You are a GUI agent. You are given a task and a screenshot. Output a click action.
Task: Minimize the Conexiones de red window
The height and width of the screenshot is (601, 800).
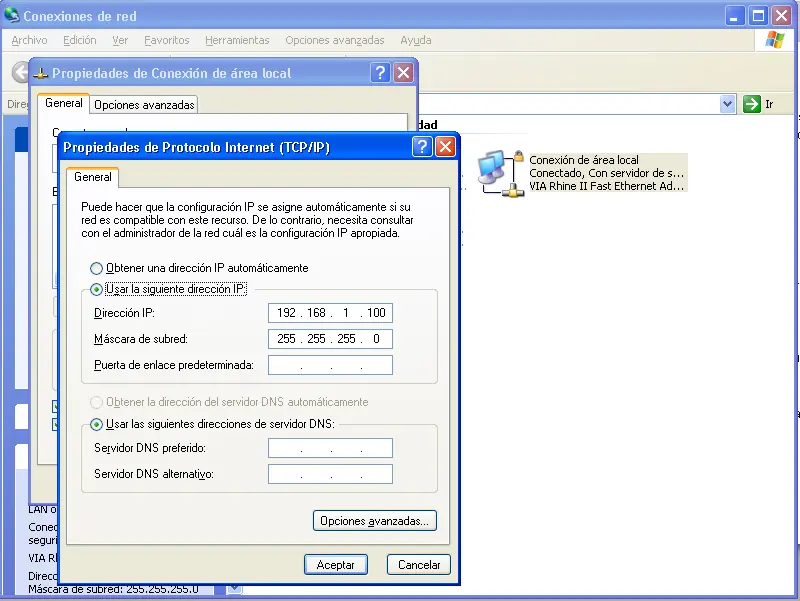734,16
